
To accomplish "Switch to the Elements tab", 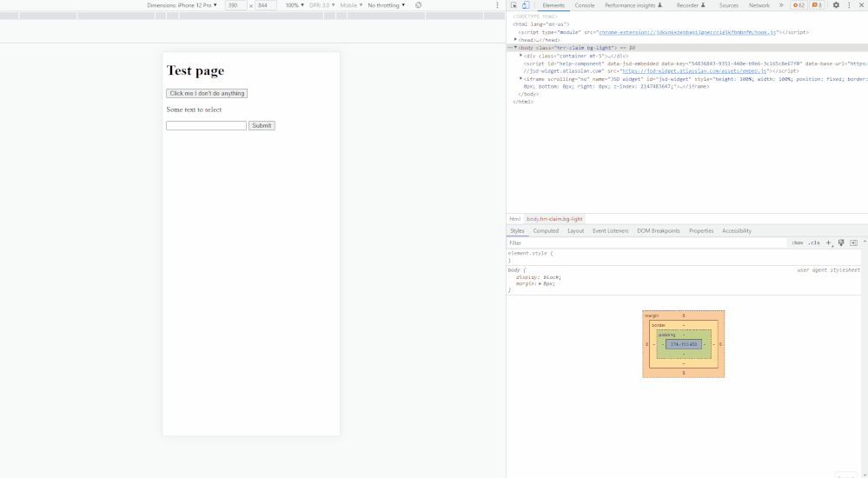I will pos(553,5).
